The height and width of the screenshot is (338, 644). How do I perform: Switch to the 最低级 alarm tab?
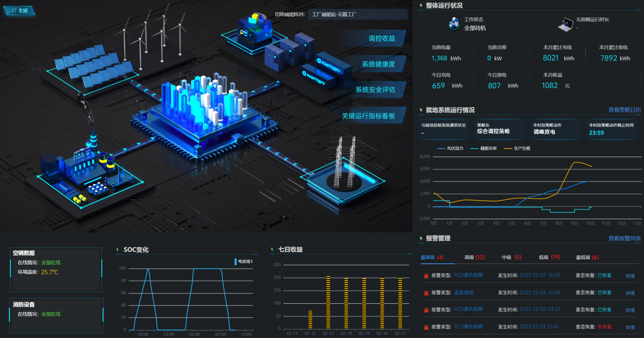[587, 257]
